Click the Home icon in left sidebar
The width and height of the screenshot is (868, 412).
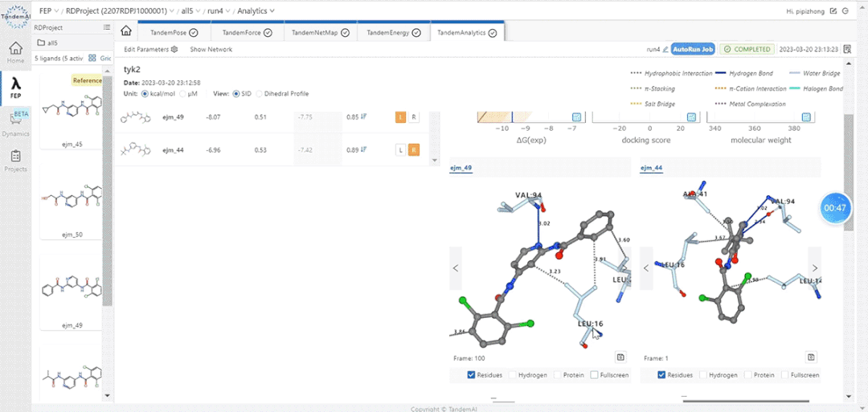pos(16,51)
